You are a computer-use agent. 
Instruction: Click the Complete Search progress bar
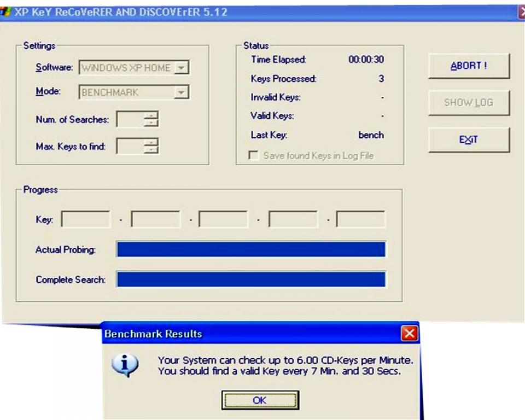[x=251, y=279]
